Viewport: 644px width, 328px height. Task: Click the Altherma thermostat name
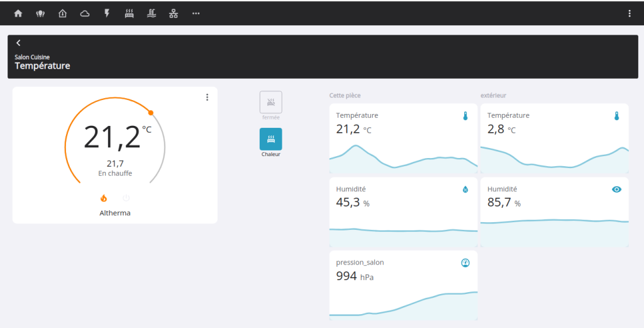pos(115,213)
